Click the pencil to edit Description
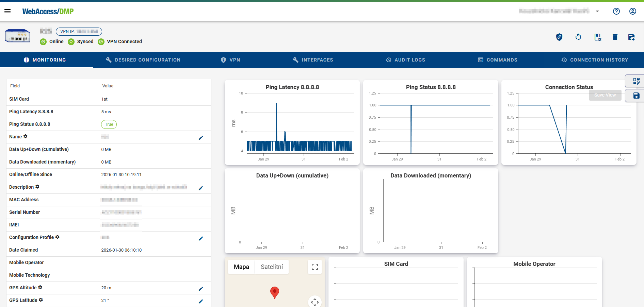The height and width of the screenshot is (307, 644). tap(201, 188)
